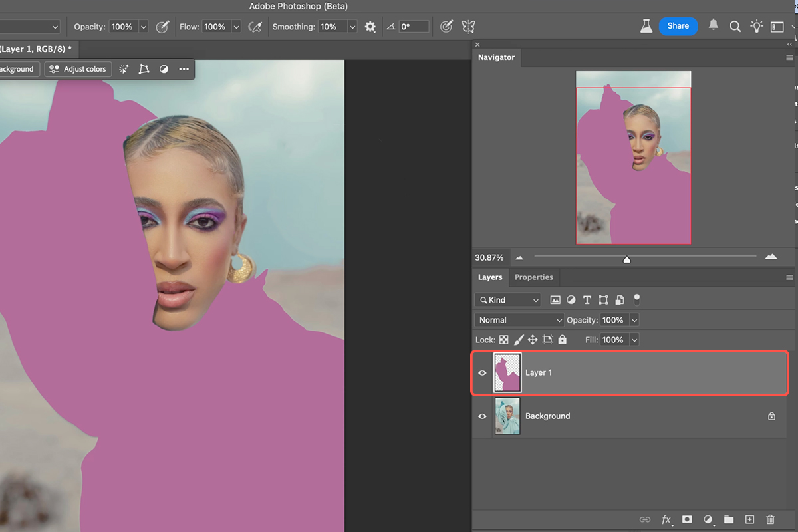Click the Navigator zoom slider handle
Image resolution: width=798 pixels, height=532 pixels.
626,259
